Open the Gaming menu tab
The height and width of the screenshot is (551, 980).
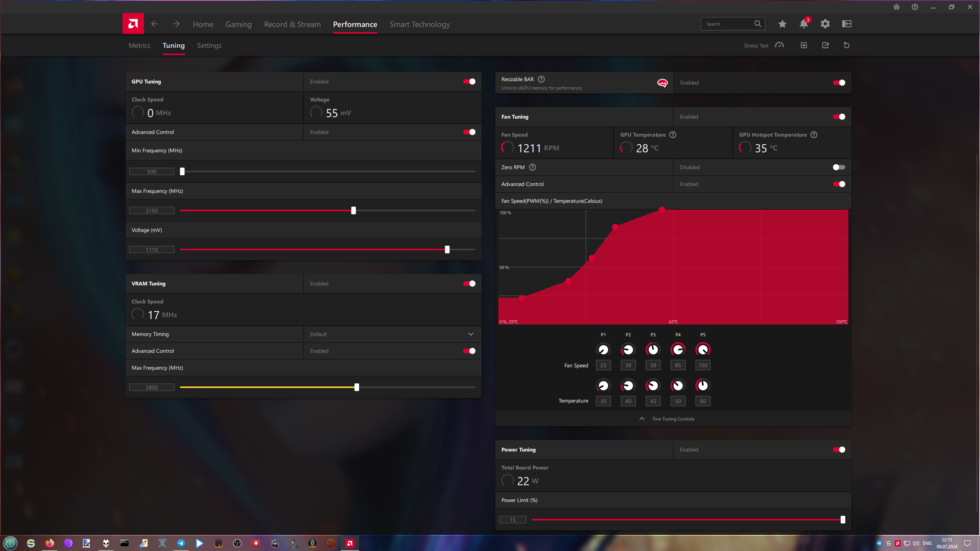pyautogui.click(x=238, y=24)
